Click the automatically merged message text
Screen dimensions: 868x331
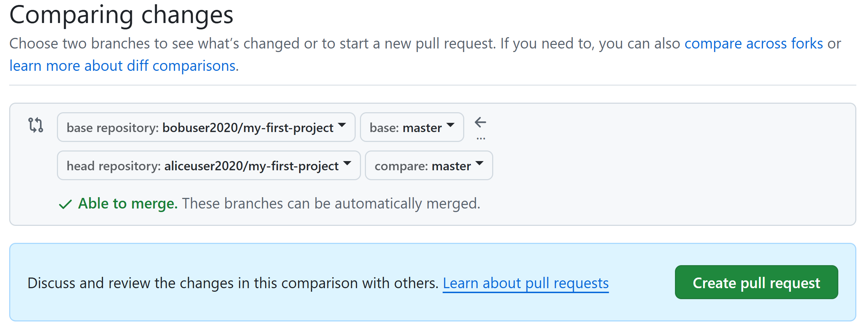click(x=331, y=204)
